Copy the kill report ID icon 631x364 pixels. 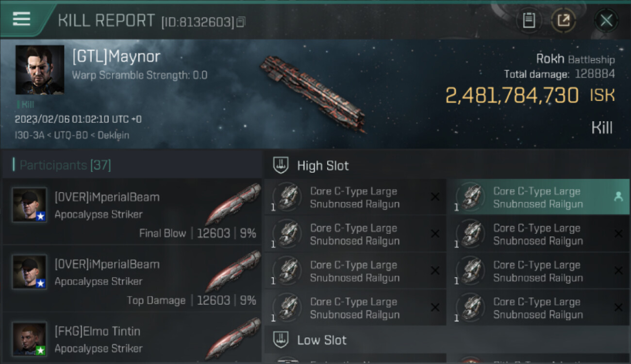click(x=241, y=22)
